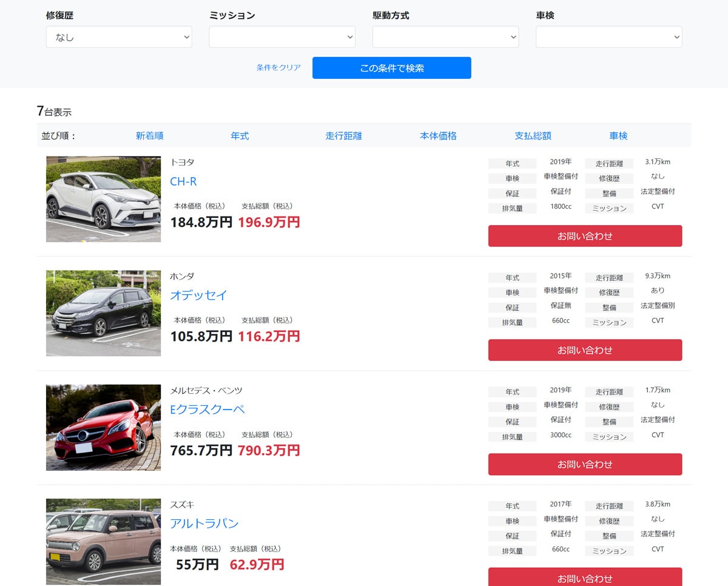Click the 条件をクリア link
The height and width of the screenshot is (586, 728).
click(278, 68)
